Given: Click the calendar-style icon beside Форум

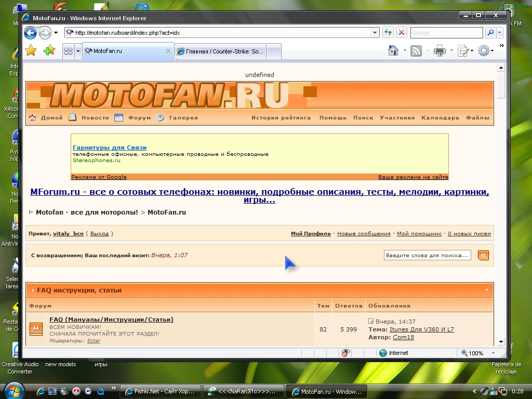Looking at the screenshot, I should [x=119, y=118].
